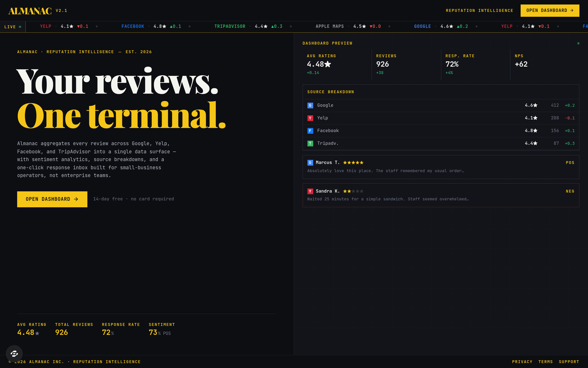
Task: Click the green live dot beside LIVE
Action: 20,27
